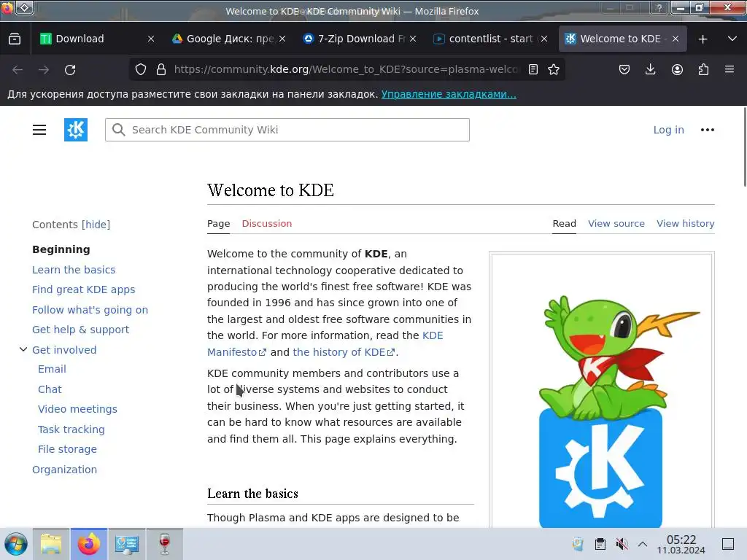Collapse the Get involved section
This screenshot has width=747, height=560.
point(23,349)
